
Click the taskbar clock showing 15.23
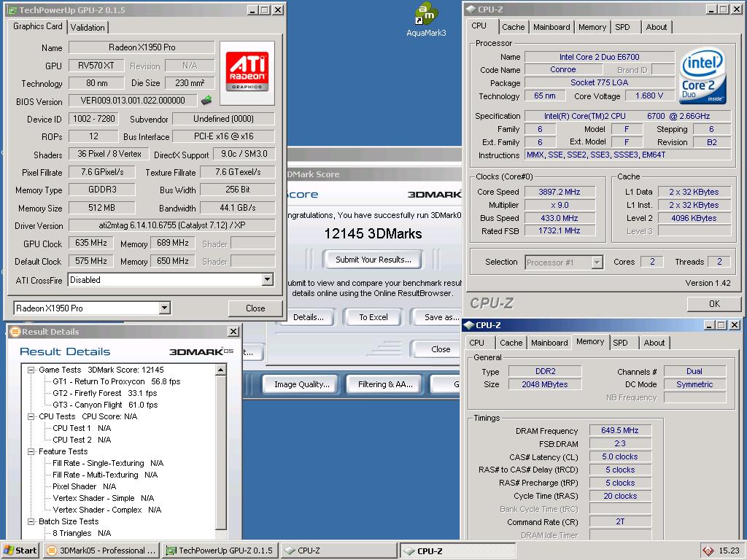point(729,551)
